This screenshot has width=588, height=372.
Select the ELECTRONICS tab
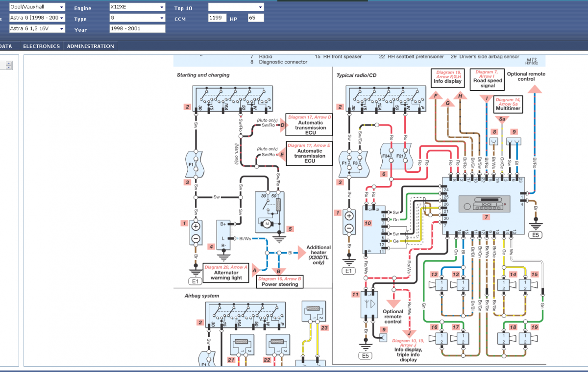tap(42, 46)
